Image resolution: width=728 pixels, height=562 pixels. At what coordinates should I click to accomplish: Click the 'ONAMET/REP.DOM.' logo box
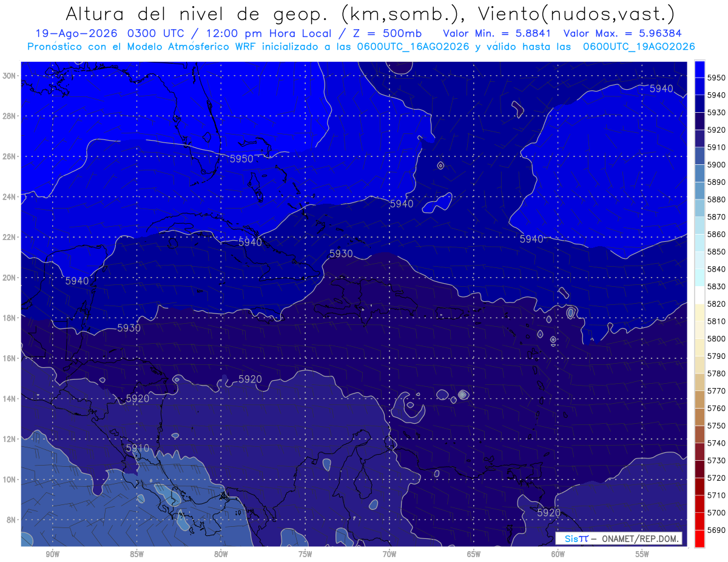[x=619, y=538]
